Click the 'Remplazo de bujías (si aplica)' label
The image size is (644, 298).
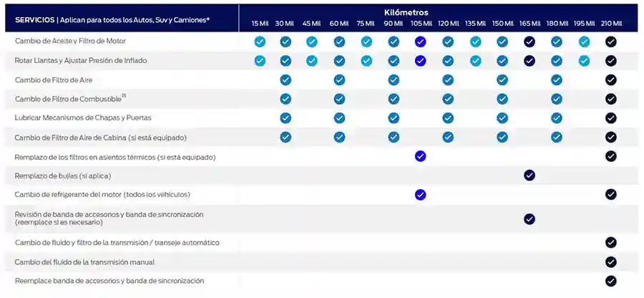pos(63,176)
